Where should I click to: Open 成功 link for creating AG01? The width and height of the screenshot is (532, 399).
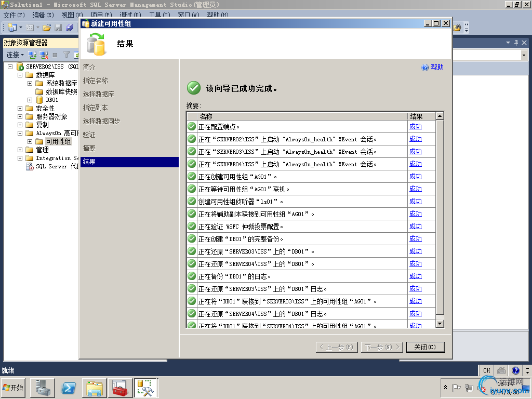(415, 177)
